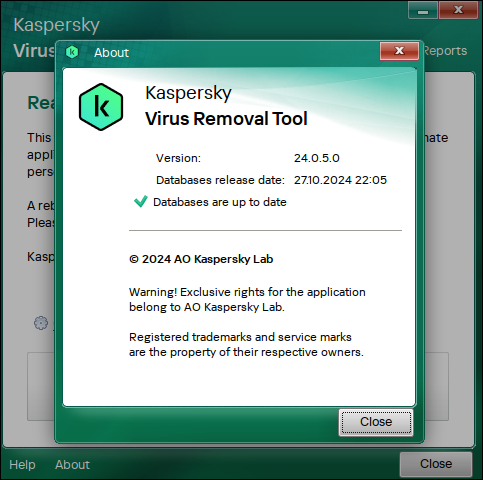Click 'Databases are up to date' text

coord(220,202)
